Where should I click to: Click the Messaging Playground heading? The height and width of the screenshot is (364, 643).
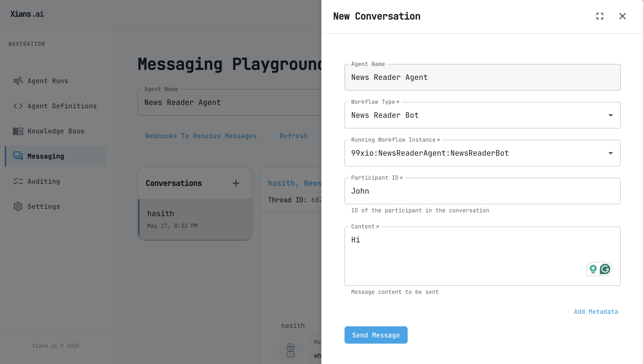[229, 64]
